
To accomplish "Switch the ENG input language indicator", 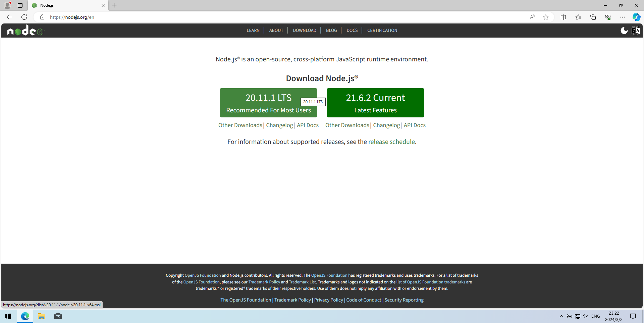I will [596, 316].
